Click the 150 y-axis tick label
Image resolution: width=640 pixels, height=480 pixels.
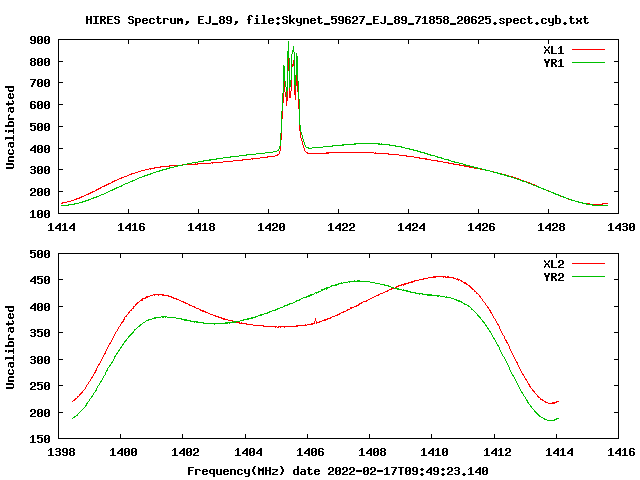click(x=40, y=439)
